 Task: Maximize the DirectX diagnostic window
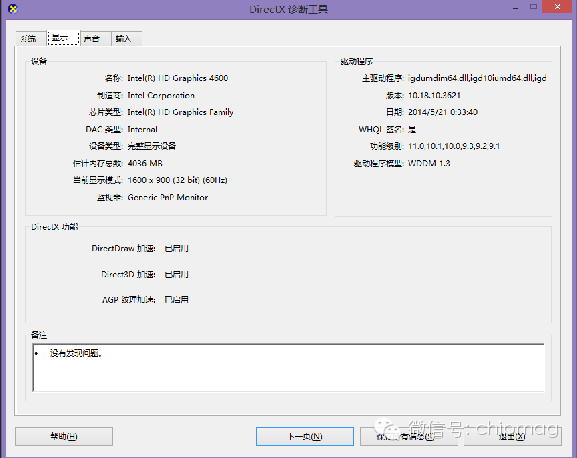(534, 7)
